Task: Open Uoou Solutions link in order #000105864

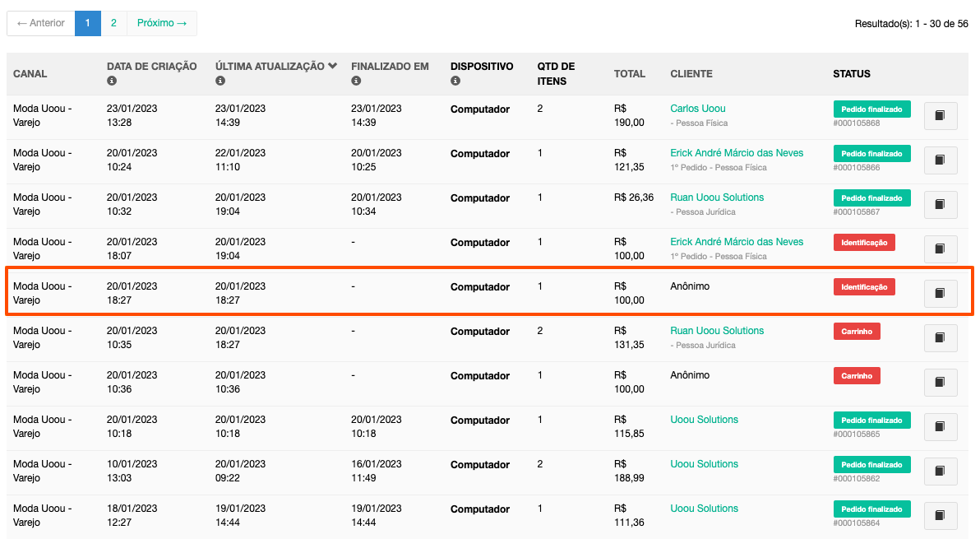Action: pyautogui.click(x=704, y=508)
